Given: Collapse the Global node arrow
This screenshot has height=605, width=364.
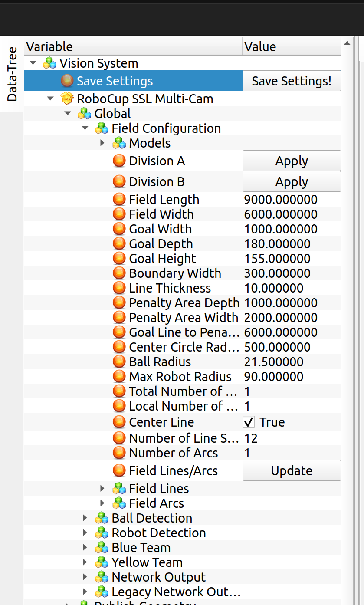Looking at the screenshot, I should coord(67,114).
